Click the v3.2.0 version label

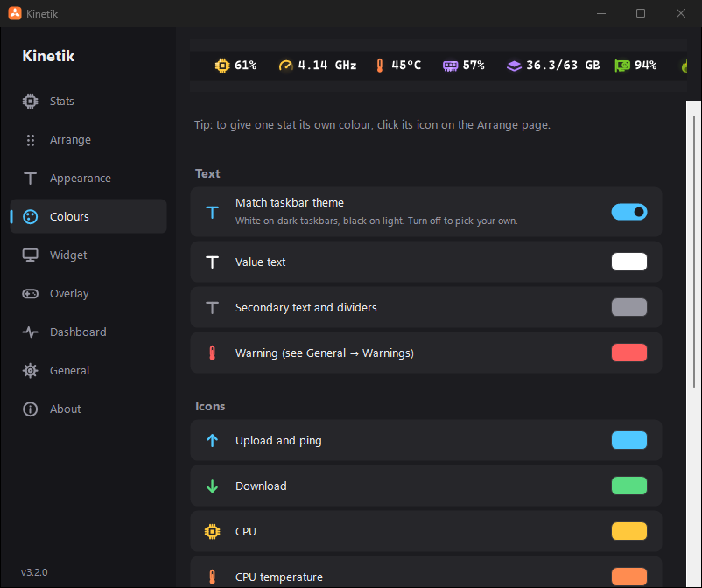[34, 572]
